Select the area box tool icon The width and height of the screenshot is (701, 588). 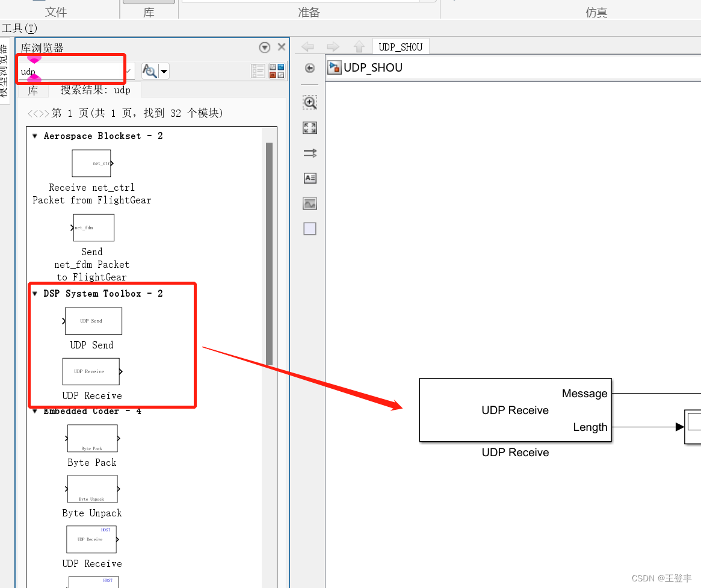tap(309, 229)
